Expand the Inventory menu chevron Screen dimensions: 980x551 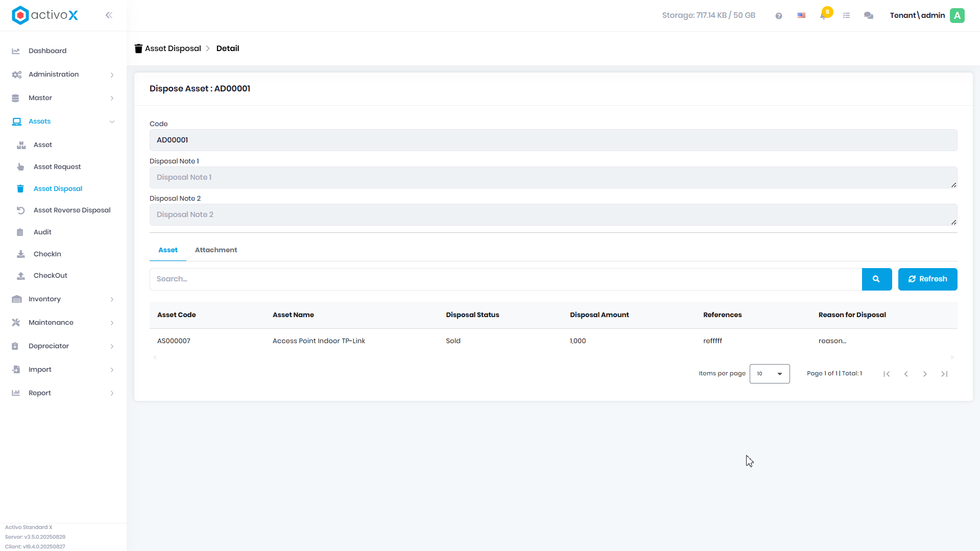[x=112, y=300]
